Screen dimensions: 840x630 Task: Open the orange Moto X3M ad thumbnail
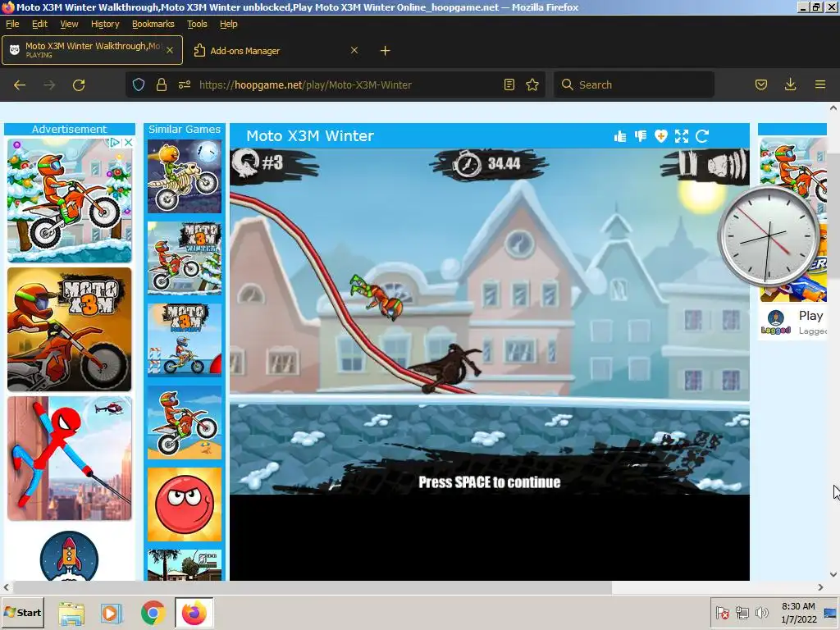coord(69,330)
